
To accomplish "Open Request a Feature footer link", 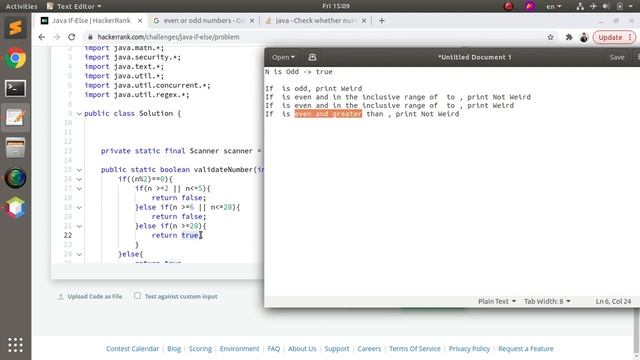I will (x=526, y=349).
